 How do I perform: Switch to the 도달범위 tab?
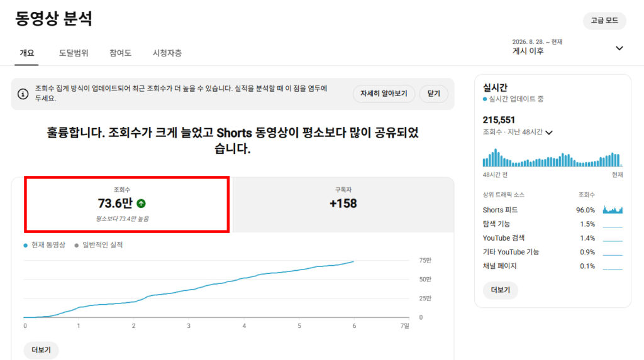[x=74, y=53]
